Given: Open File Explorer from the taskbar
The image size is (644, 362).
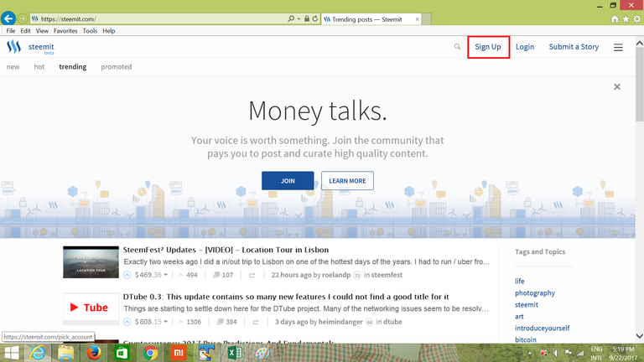Looking at the screenshot, I should pyautogui.click(x=65, y=353).
